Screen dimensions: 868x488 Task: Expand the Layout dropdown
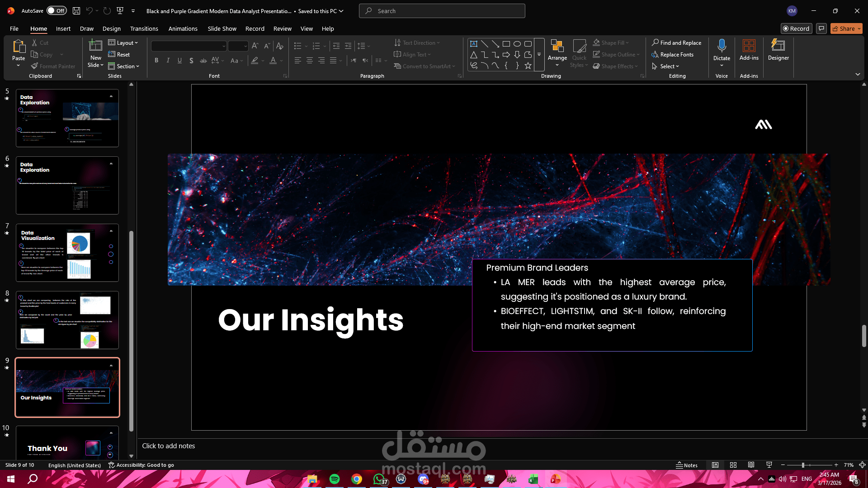pos(123,43)
